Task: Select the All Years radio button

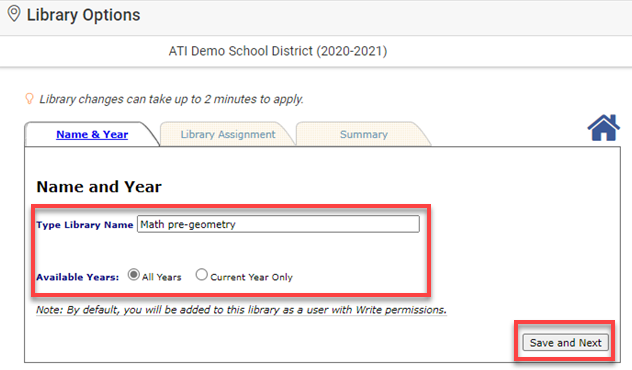Action: pos(133,275)
